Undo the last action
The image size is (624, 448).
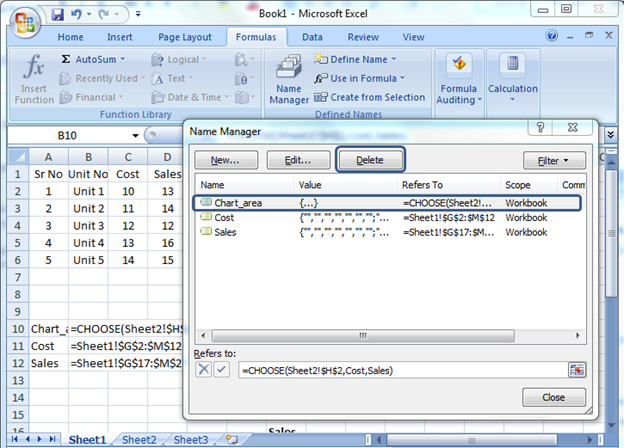coord(76,15)
